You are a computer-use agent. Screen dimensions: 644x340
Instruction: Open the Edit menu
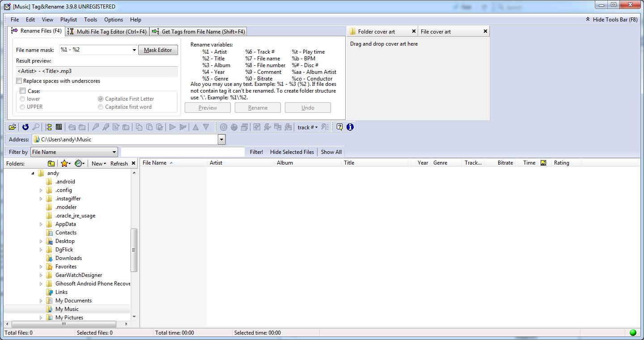tap(30, 20)
